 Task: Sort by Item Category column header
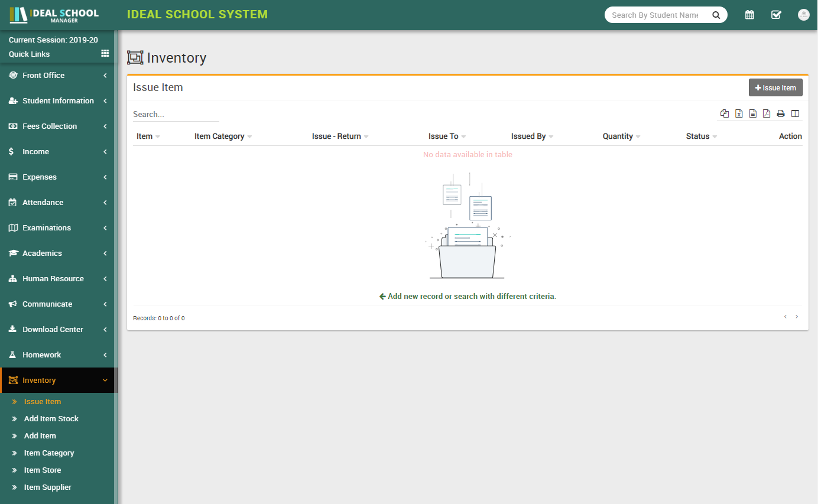[x=223, y=136]
